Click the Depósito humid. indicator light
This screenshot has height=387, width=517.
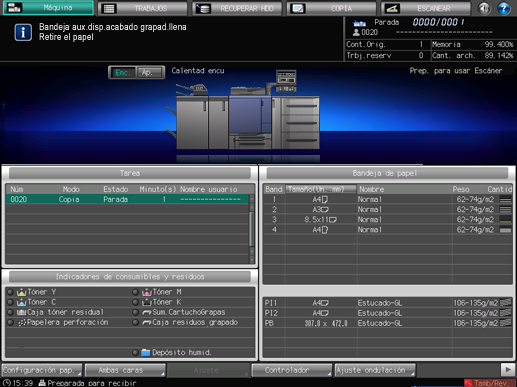click(x=135, y=352)
